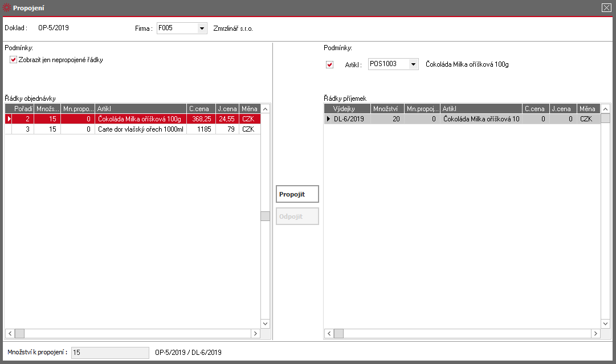Click the Množství k propojení field
The image size is (616, 364).
110,353
